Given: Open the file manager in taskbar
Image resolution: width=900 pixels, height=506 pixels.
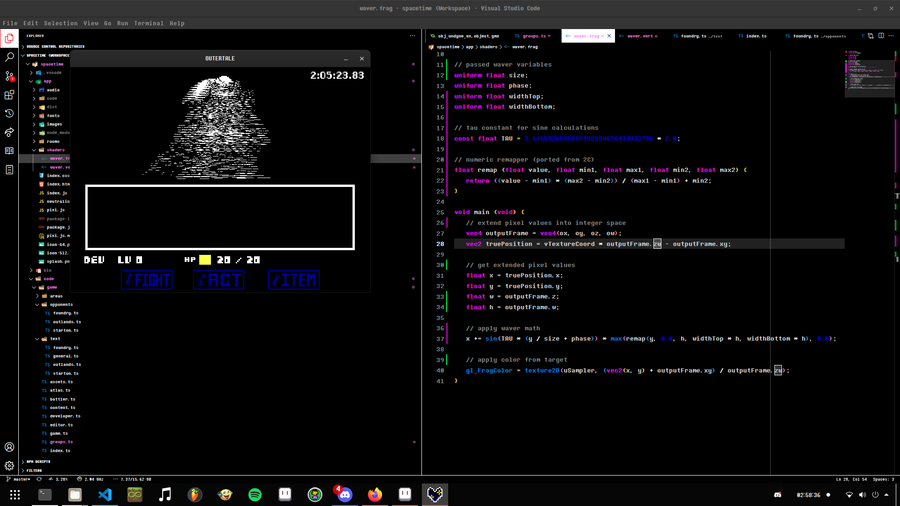Looking at the screenshot, I should 75,495.
